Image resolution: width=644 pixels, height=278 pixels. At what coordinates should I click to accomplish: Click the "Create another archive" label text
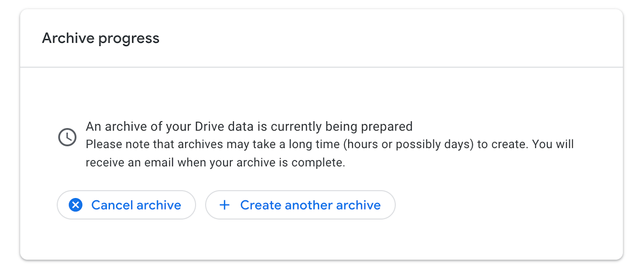pos(310,205)
